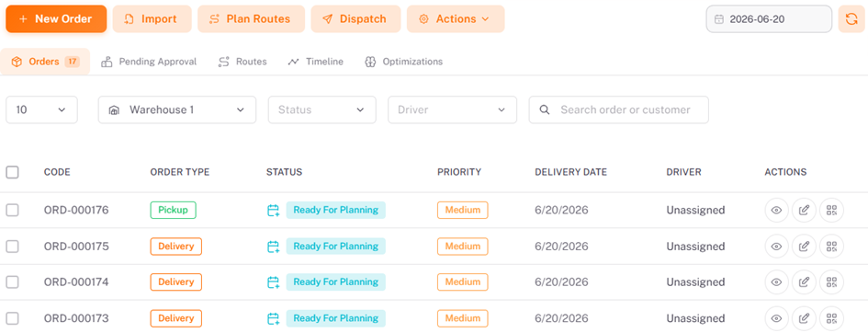Edit order ORD-000174 with pencil icon

click(804, 282)
